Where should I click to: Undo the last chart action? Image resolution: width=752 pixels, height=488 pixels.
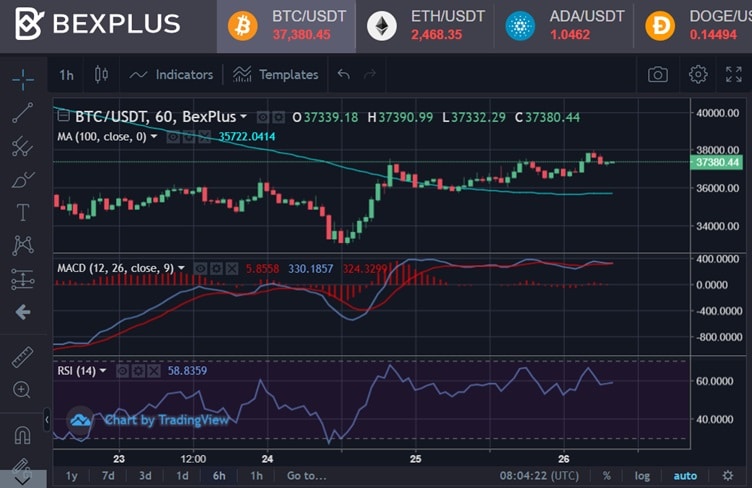coord(343,74)
